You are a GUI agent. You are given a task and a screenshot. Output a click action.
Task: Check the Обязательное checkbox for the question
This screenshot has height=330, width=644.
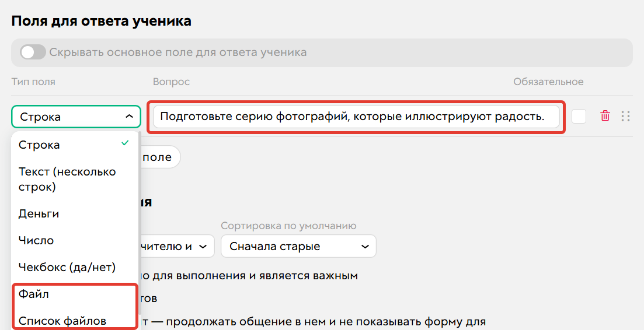[579, 117]
